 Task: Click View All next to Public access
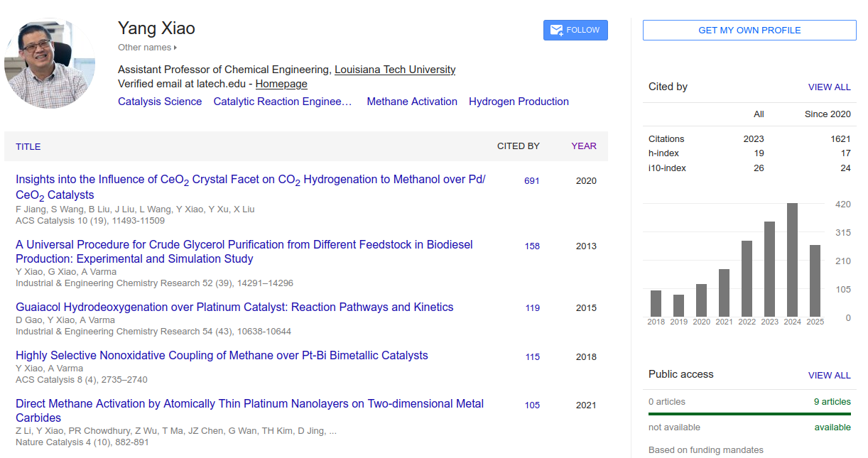pos(829,376)
